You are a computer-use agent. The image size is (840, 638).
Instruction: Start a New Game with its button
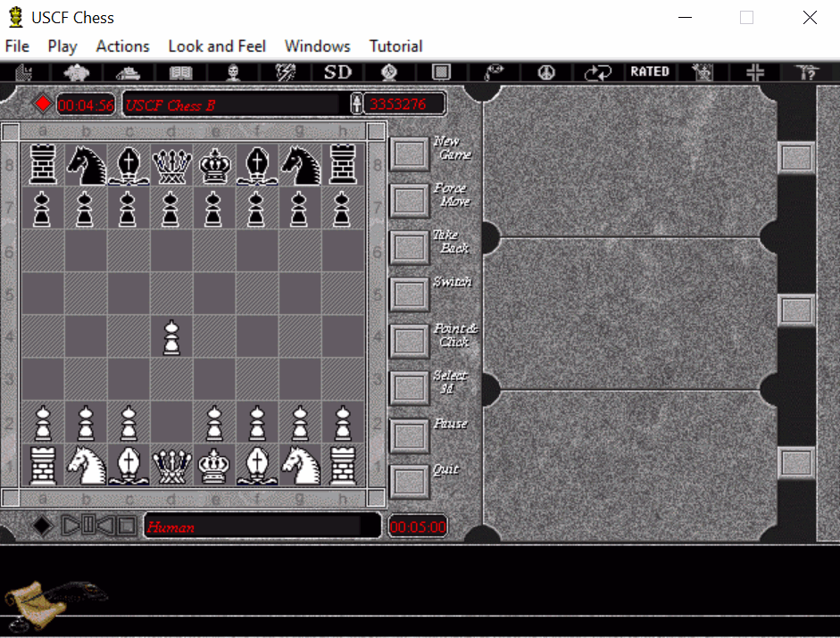409,154
